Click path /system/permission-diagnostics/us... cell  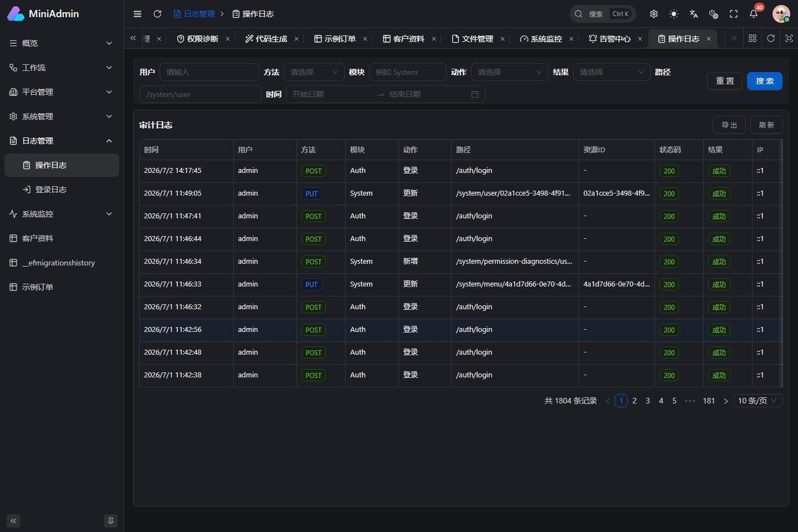(514, 262)
